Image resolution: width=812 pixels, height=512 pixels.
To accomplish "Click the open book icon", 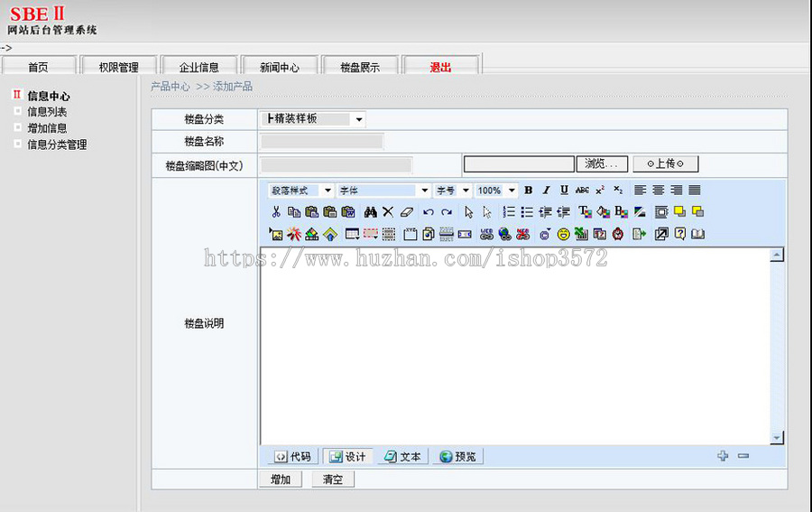I will tap(697, 234).
